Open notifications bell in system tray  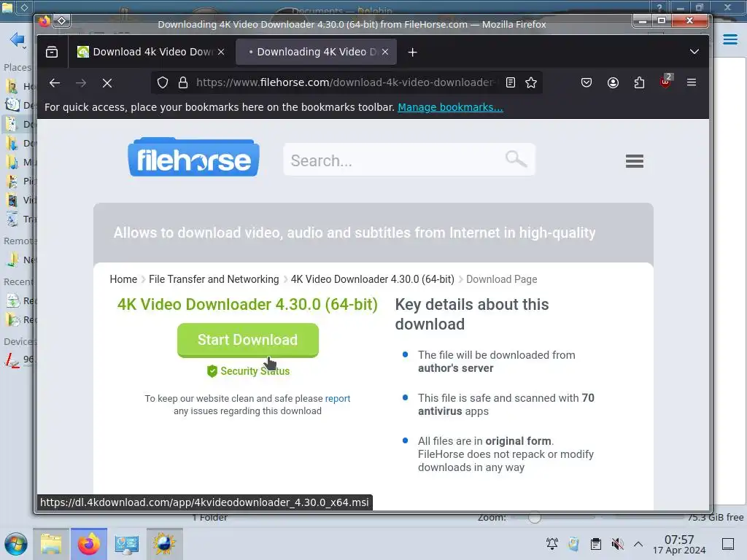click(552, 543)
